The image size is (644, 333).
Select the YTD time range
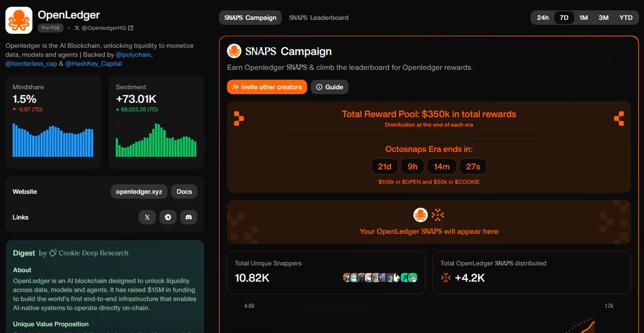click(626, 18)
